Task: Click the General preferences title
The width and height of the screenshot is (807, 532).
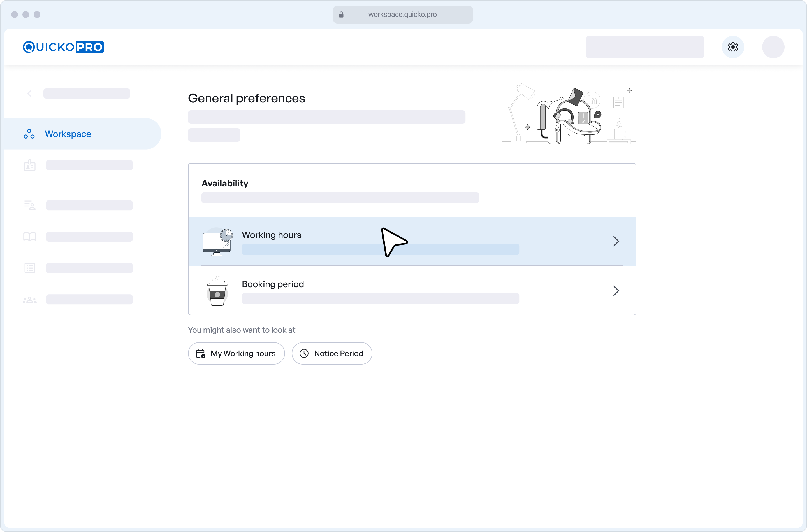Action: tap(247, 98)
